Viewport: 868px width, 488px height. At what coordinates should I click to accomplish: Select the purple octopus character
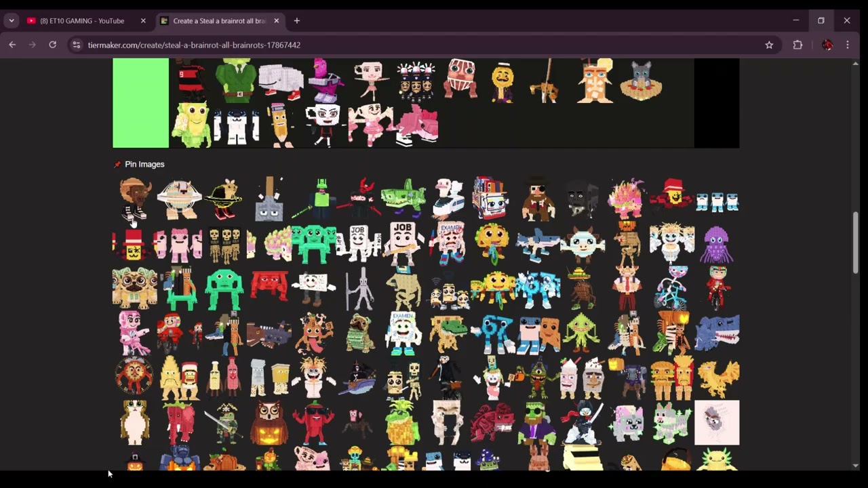[x=716, y=244]
